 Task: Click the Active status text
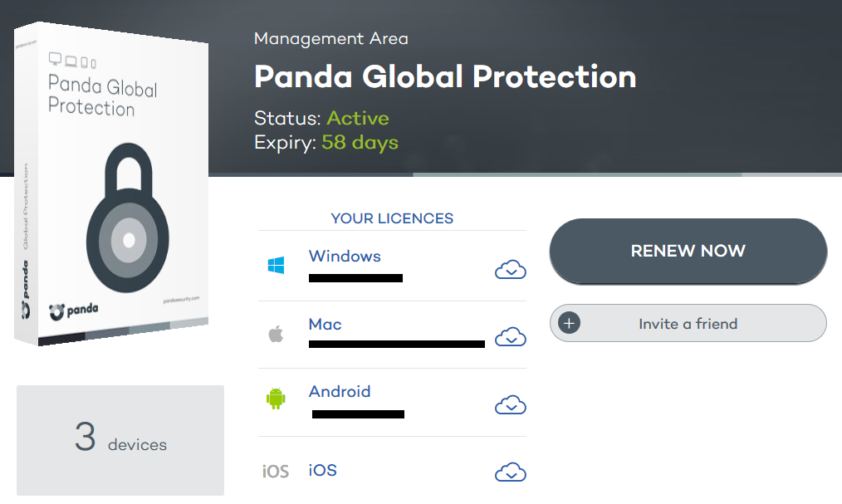[359, 118]
